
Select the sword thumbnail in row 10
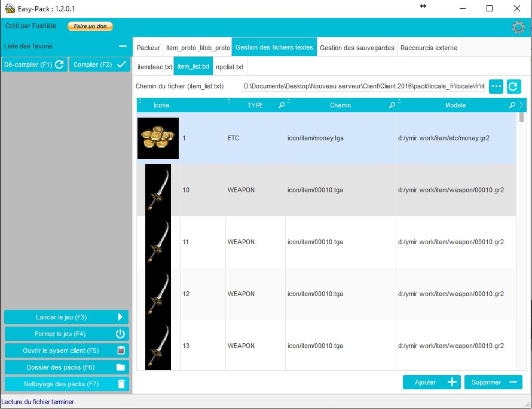click(x=158, y=190)
